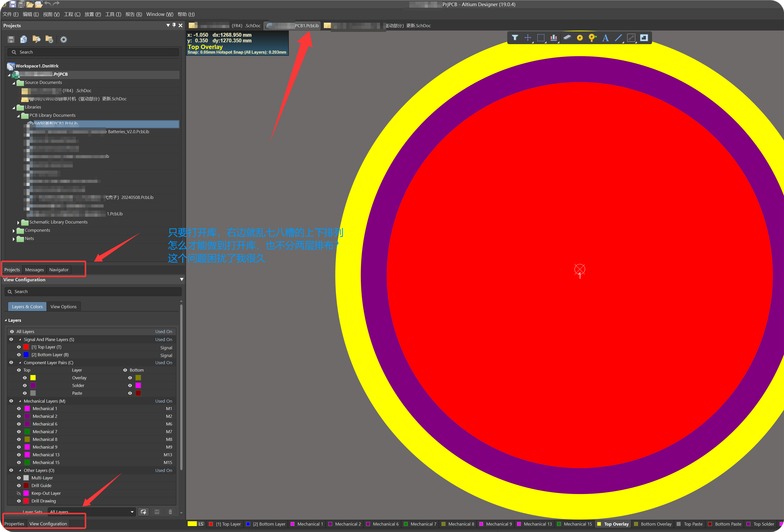Open the 放置 (P) menu

(92, 14)
